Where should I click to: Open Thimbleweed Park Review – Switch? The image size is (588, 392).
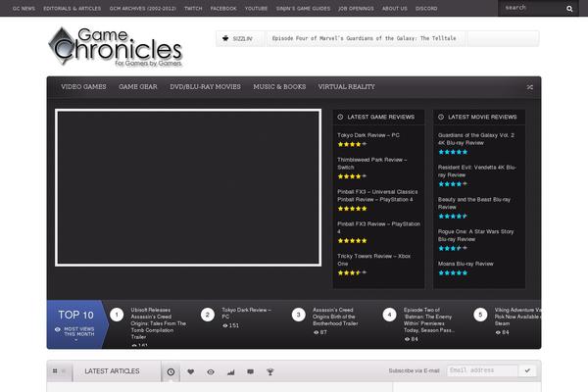[x=372, y=164]
